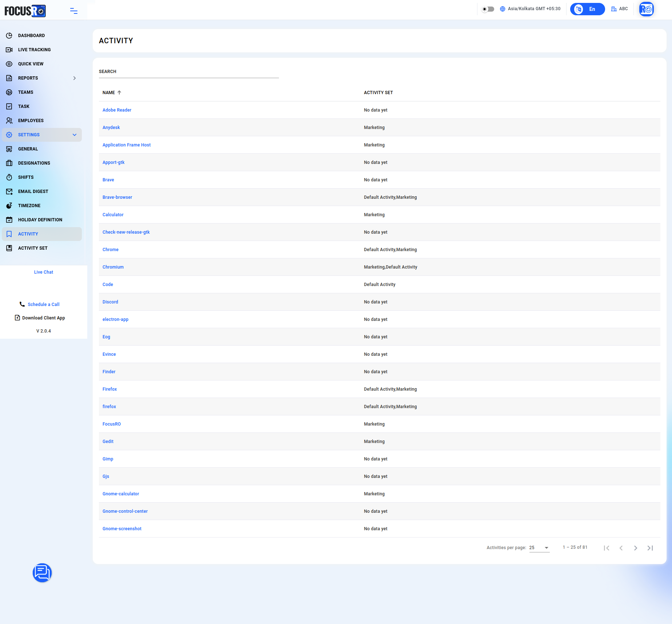Open the Gnome-control-center activity
The width and height of the screenshot is (672, 624).
pyautogui.click(x=125, y=511)
